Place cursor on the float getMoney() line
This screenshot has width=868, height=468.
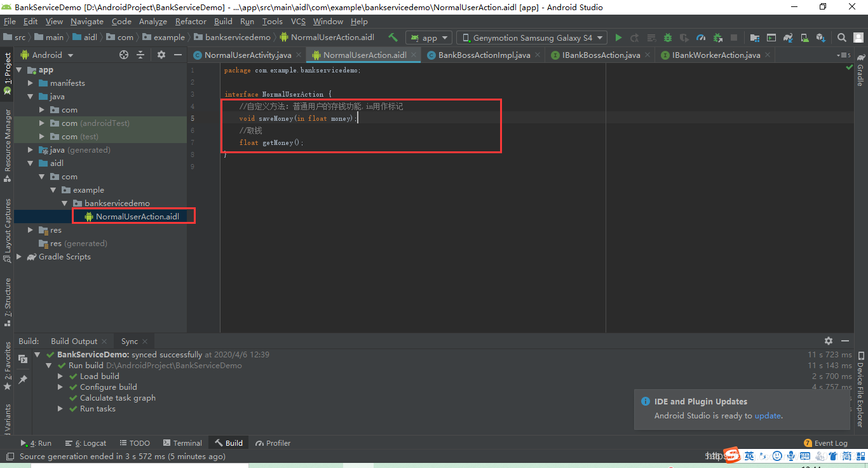[271, 143]
